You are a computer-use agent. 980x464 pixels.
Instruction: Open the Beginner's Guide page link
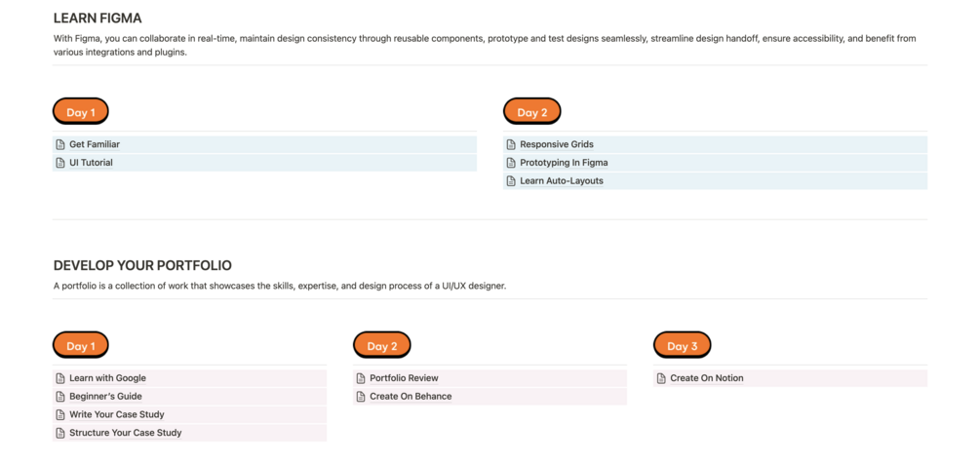coord(105,397)
